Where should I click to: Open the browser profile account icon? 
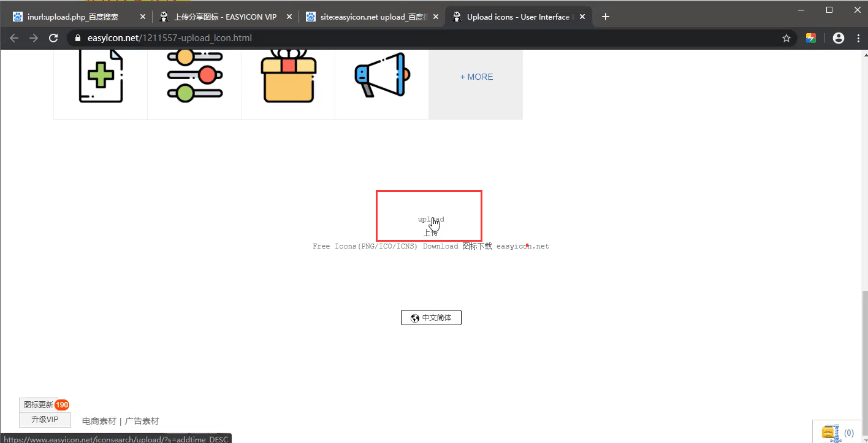(839, 38)
